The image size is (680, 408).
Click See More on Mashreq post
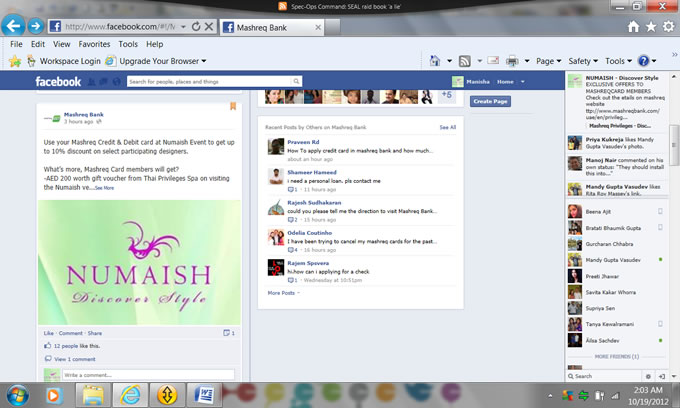pyautogui.click(x=105, y=188)
